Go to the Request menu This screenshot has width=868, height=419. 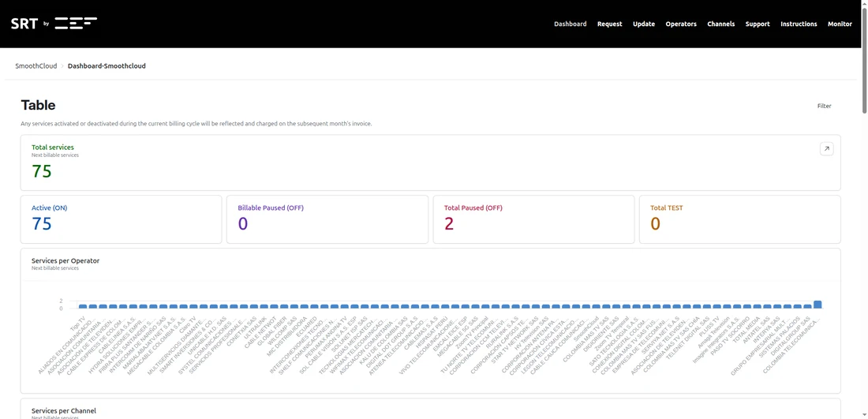click(609, 24)
